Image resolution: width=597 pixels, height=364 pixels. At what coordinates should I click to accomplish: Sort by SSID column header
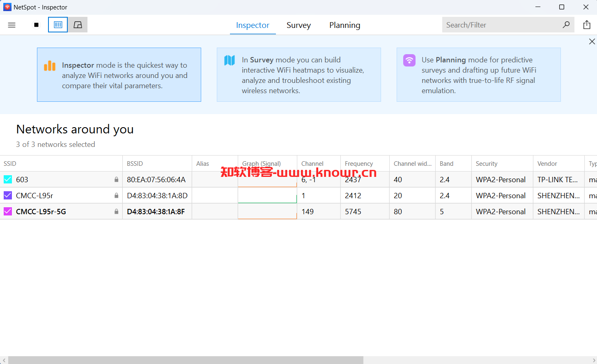tap(61, 163)
